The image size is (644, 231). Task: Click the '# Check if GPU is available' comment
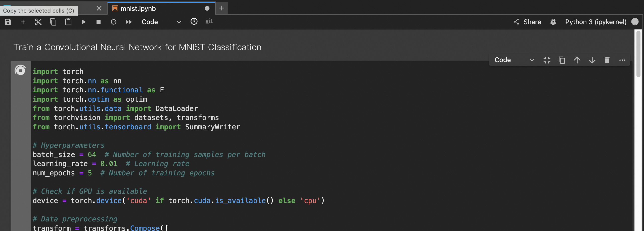[x=90, y=191]
